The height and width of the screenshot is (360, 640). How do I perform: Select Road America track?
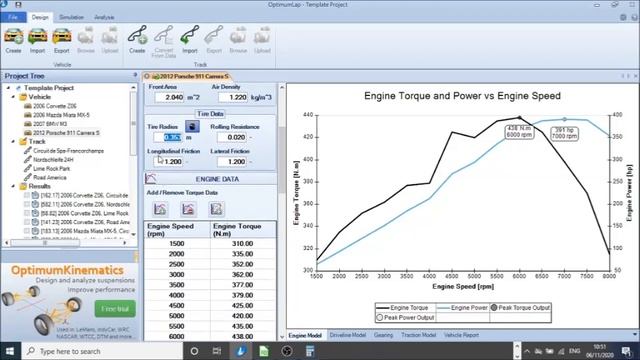[50, 178]
